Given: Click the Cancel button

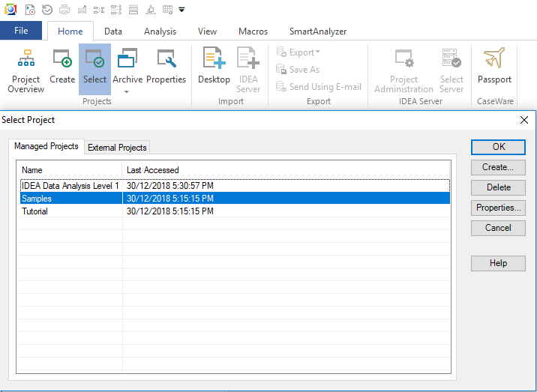Looking at the screenshot, I should (x=498, y=228).
